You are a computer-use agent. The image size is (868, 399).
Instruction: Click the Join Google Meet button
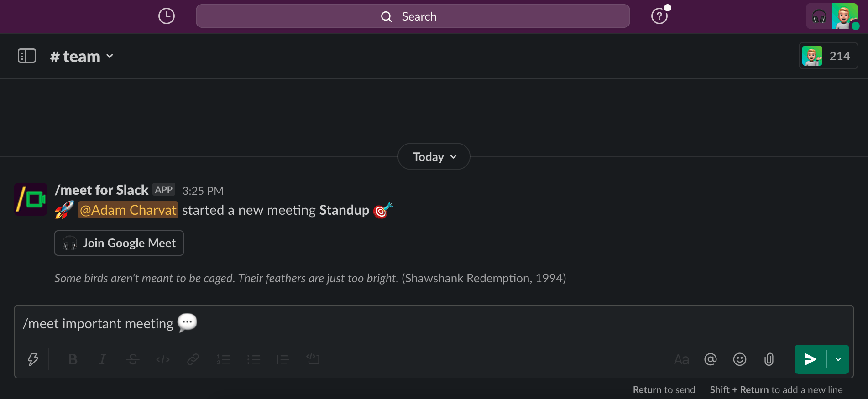(x=119, y=243)
